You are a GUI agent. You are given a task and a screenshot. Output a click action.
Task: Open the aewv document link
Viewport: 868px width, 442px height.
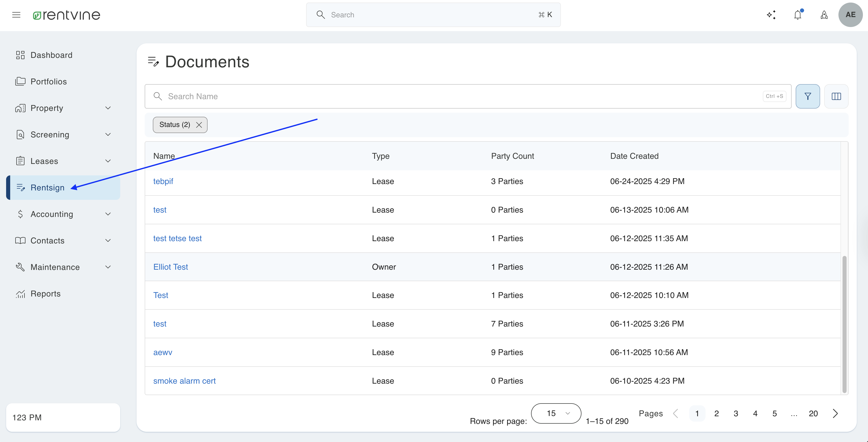(x=163, y=352)
